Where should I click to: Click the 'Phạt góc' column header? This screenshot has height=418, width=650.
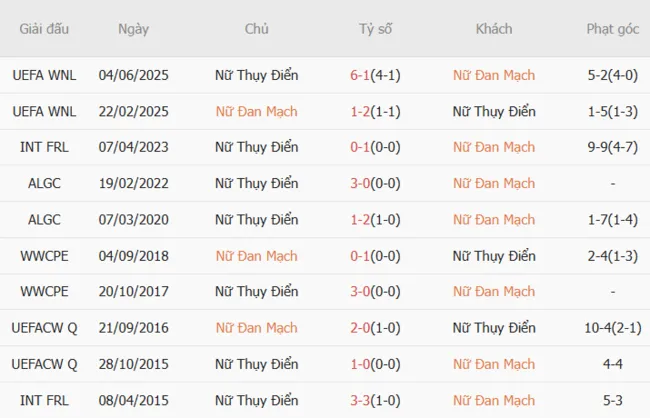(x=612, y=29)
